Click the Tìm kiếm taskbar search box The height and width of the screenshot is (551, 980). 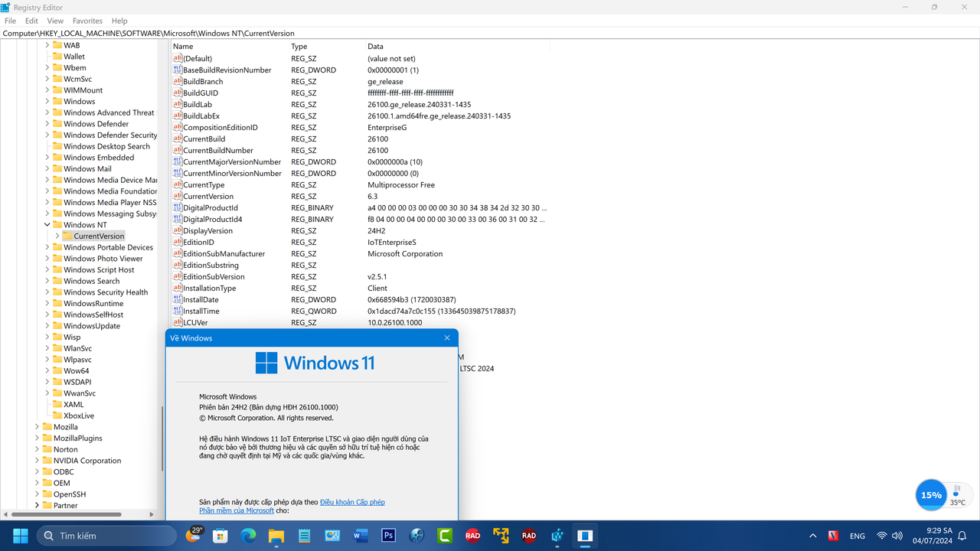(x=106, y=536)
